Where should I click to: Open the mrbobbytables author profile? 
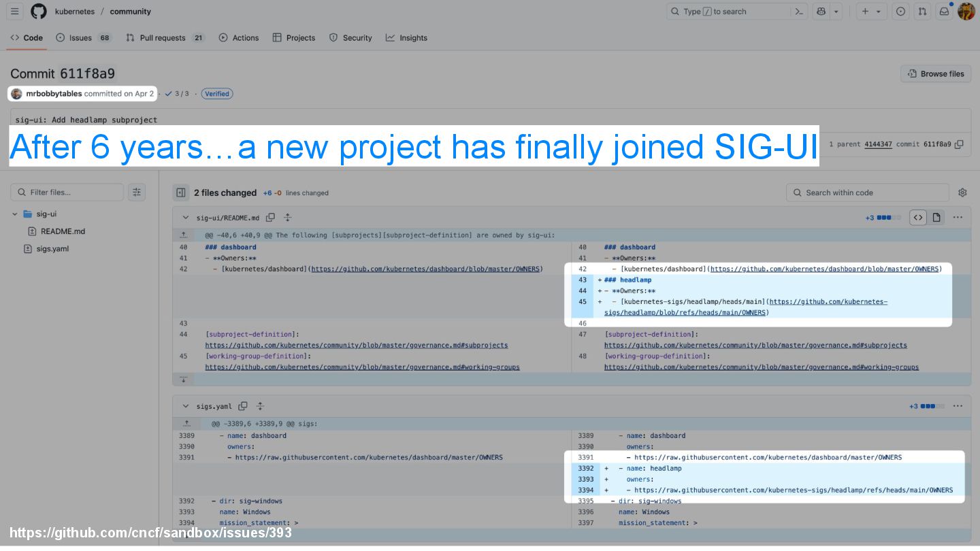pyautogui.click(x=54, y=94)
